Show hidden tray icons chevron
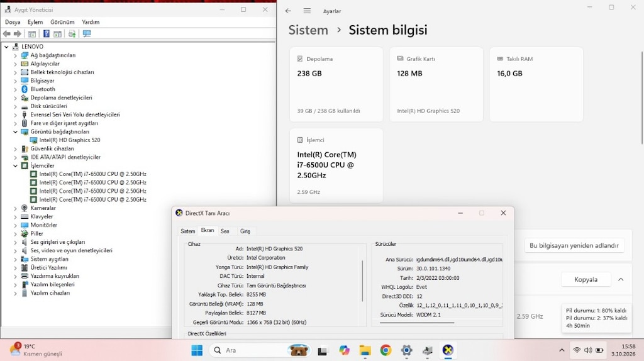This screenshot has height=361, width=644. click(562, 350)
